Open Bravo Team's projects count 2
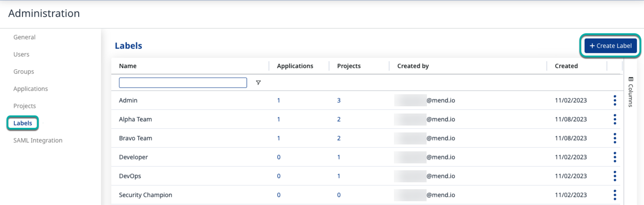This screenshot has height=205, width=644. [339, 138]
